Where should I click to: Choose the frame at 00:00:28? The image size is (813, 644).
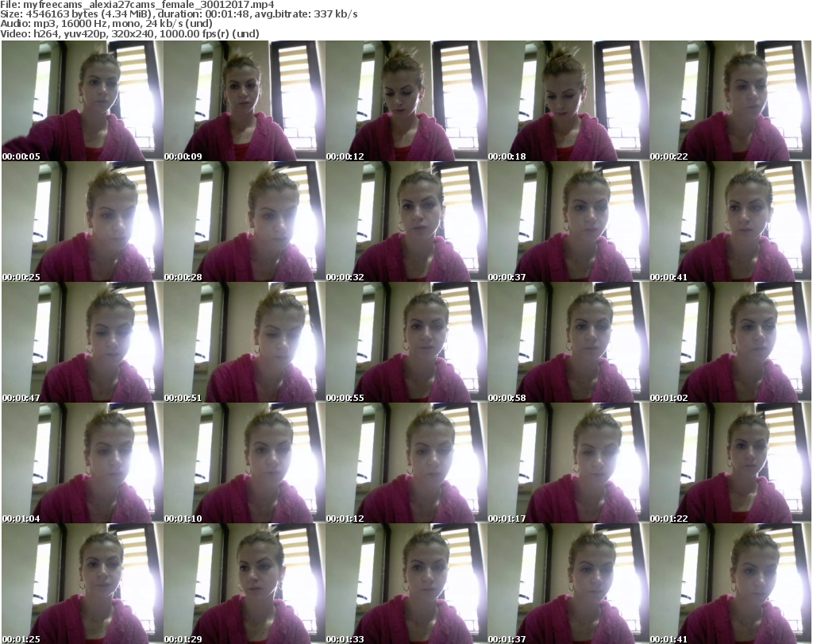pyautogui.click(x=245, y=222)
